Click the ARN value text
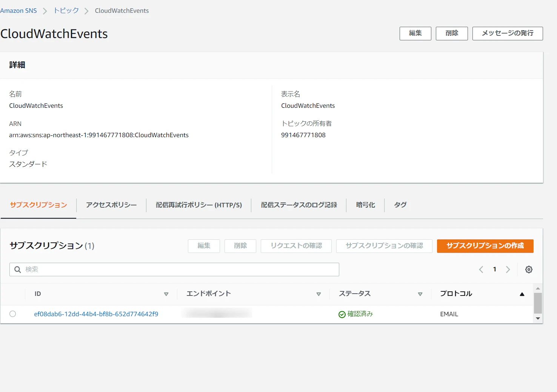 pos(99,135)
